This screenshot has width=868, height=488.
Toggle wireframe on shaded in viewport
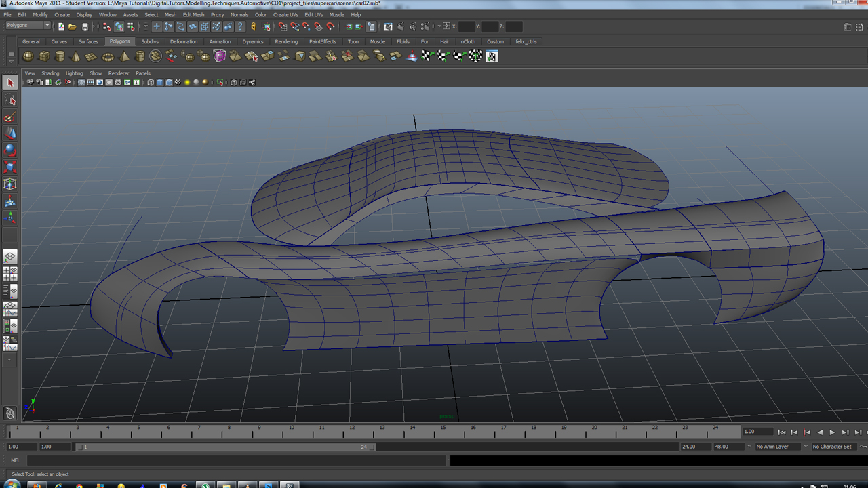(x=169, y=83)
